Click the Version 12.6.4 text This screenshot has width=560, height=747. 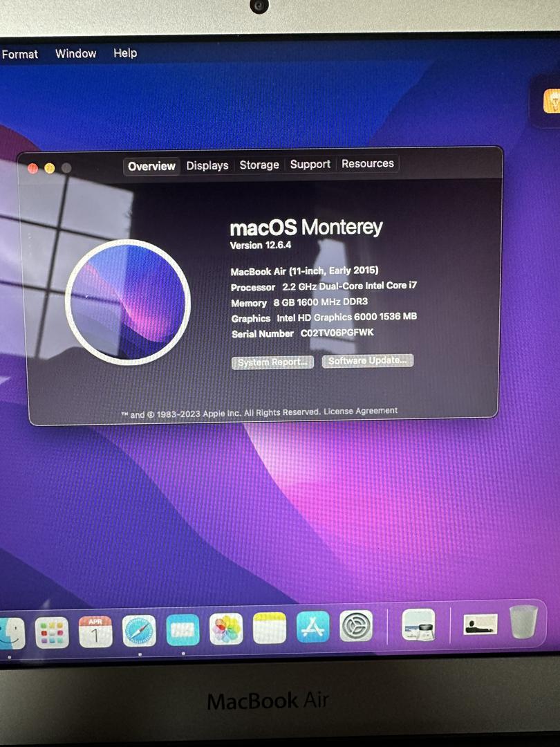261,246
